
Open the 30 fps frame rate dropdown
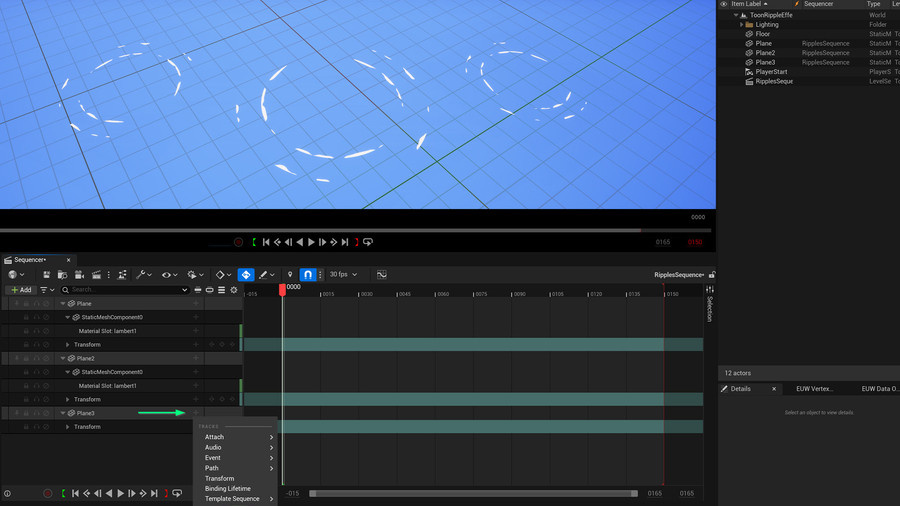[343, 274]
